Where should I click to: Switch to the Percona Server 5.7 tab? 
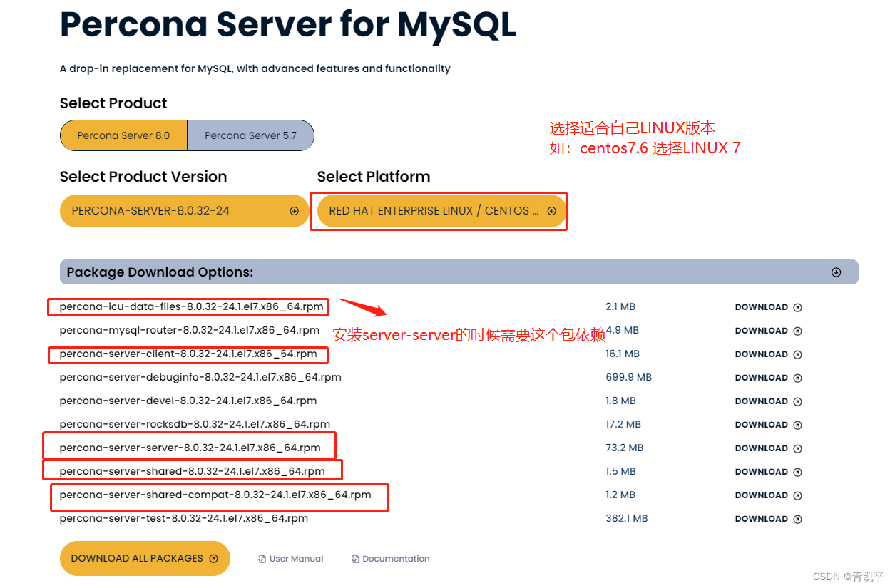(250, 135)
